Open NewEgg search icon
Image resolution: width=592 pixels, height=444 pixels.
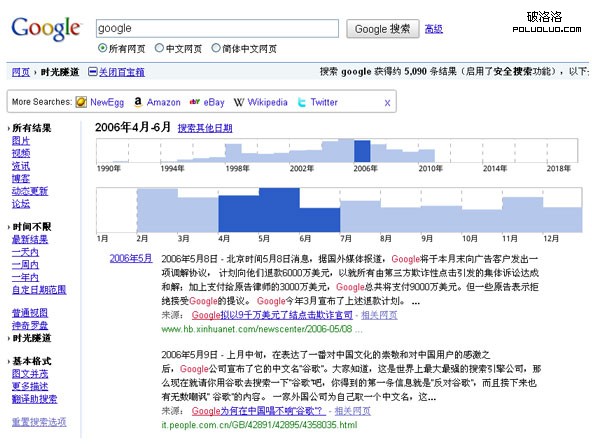[x=81, y=102]
